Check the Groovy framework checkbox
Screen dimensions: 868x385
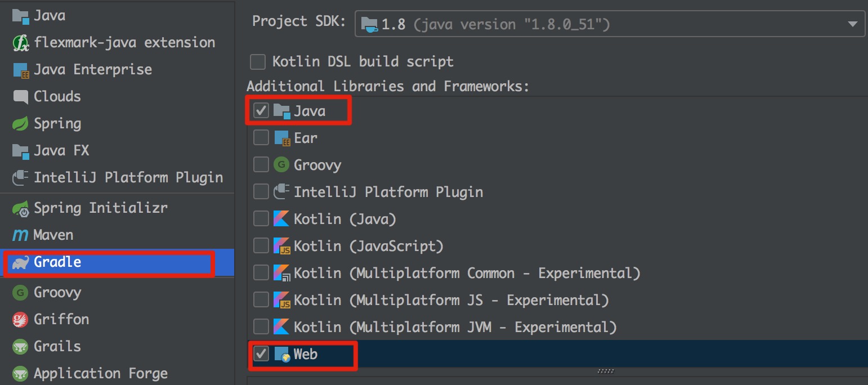[261, 165]
